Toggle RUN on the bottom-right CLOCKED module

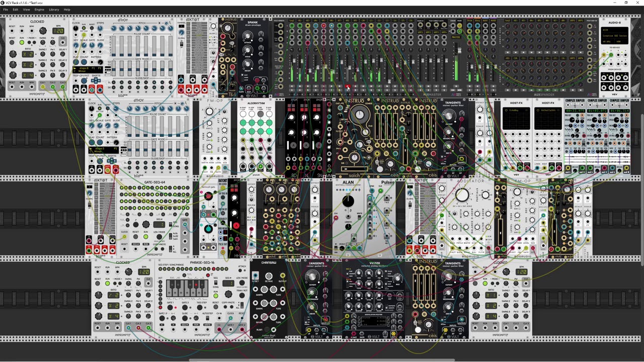485,283
